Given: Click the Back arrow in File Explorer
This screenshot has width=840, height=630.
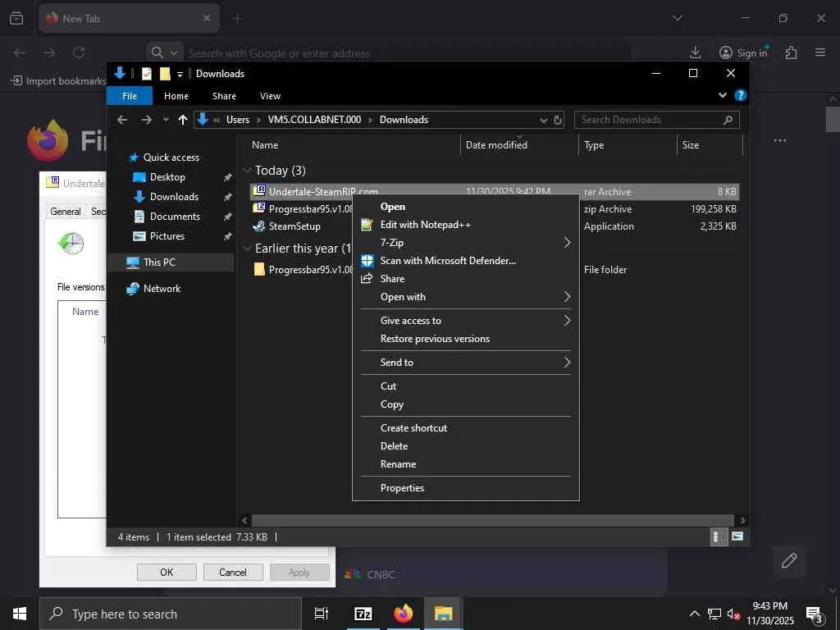Looking at the screenshot, I should pyautogui.click(x=122, y=120).
